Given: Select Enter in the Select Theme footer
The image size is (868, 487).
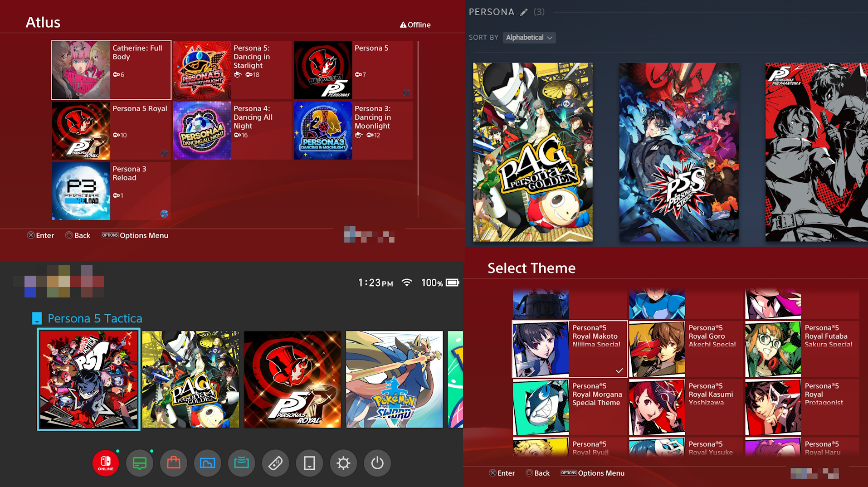Looking at the screenshot, I should click(502, 473).
